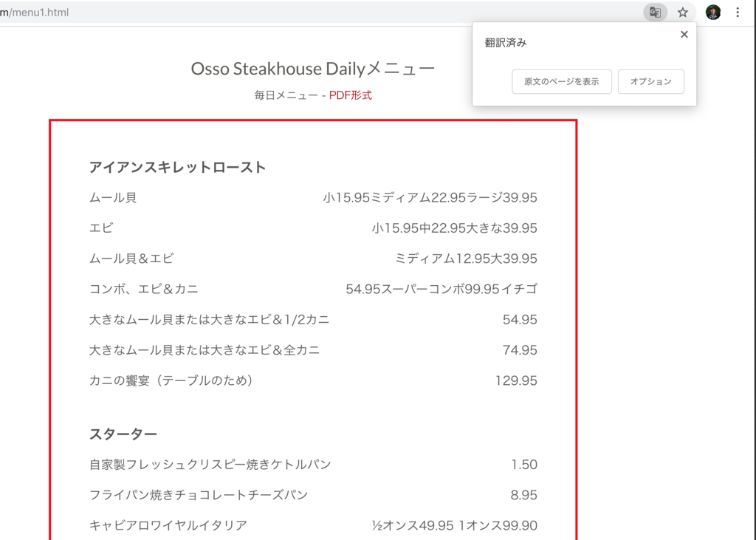This screenshot has width=756, height=540.
Task: Open the profile avatar menu
Action: coord(713,12)
